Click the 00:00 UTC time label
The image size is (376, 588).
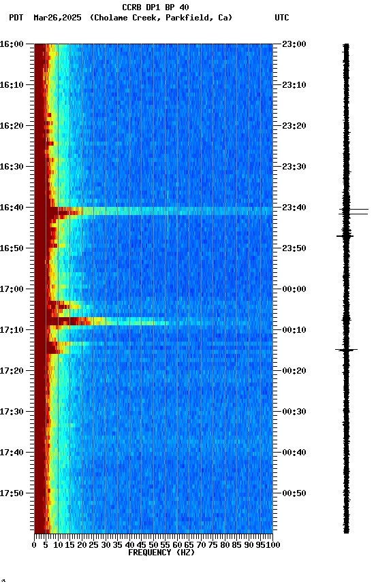294,289
